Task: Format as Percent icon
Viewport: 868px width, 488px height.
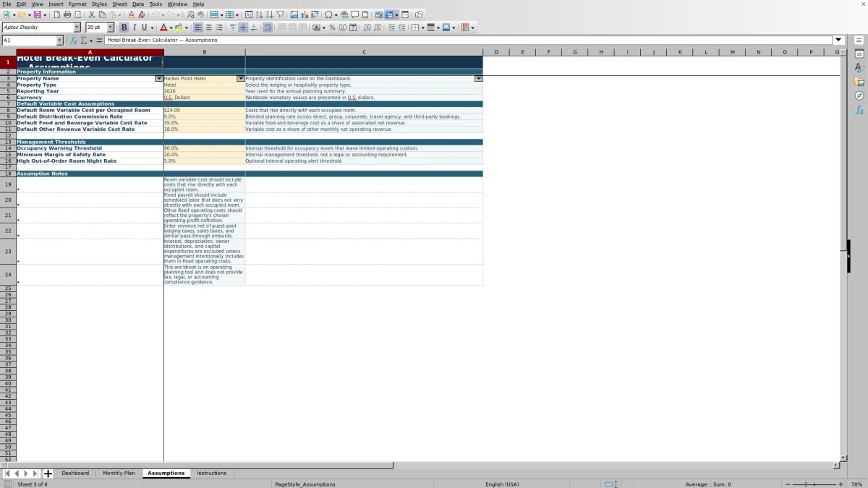Action: tap(332, 27)
